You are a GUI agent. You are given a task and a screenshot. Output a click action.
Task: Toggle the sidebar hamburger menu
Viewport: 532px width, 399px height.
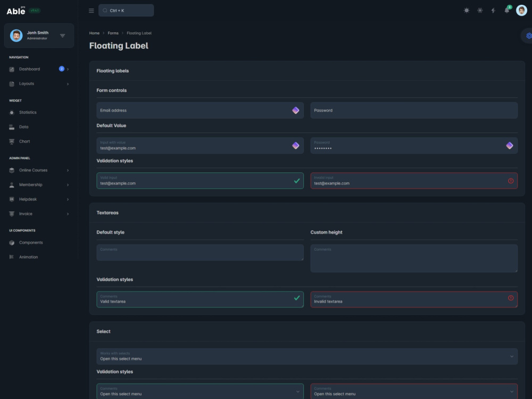coord(92,11)
